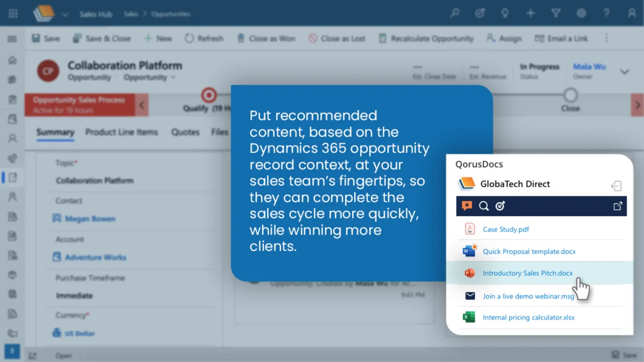This screenshot has width=644, height=362.
Task: Click the lightbulb assistant icon
Action: (x=506, y=13)
